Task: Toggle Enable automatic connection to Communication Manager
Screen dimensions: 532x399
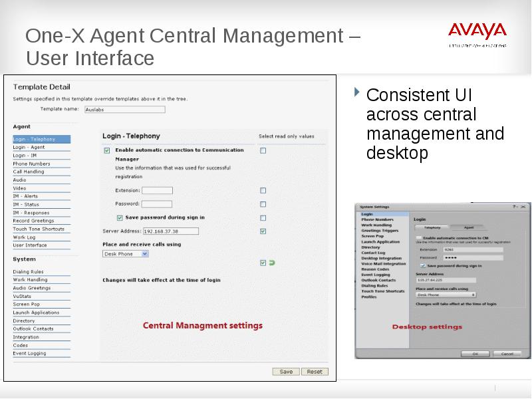Action: [x=107, y=151]
